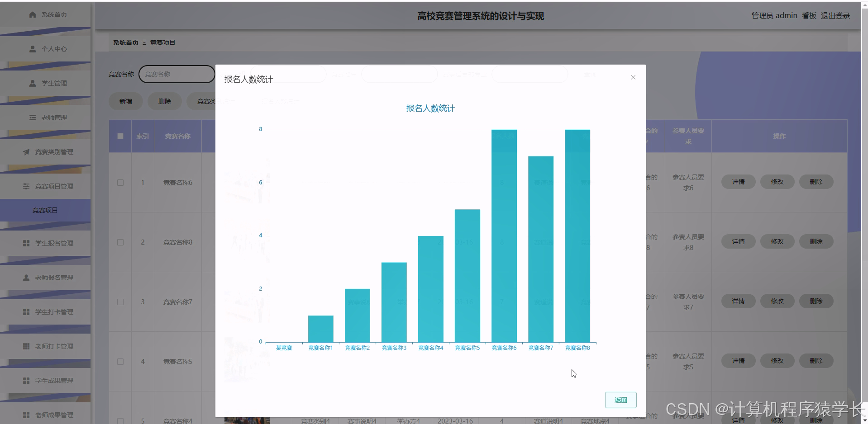Check the checkbox for row 竞赛名称8
The image size is (868, 424).
tap(120, 242)
